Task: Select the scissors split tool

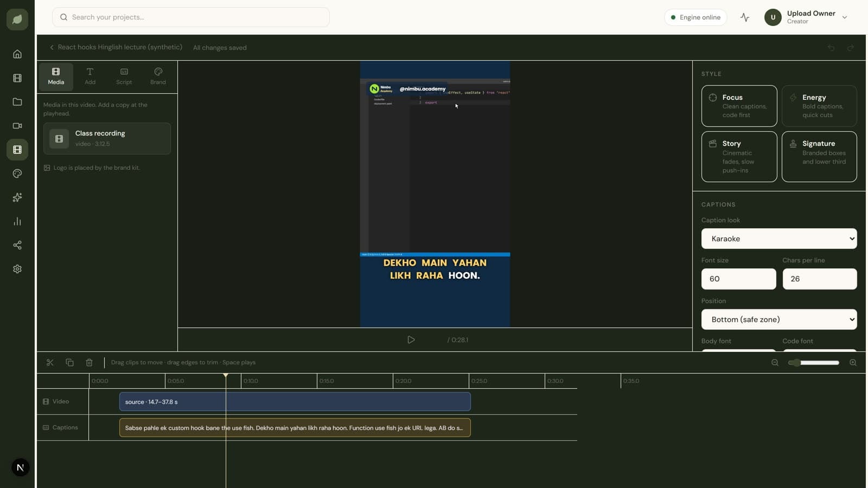Action: (50, 362)
